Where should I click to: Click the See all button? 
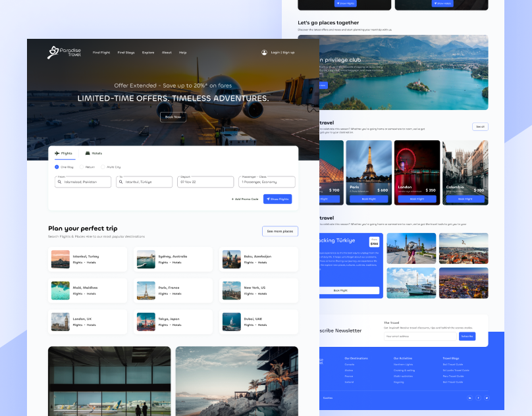coord(480,126)
